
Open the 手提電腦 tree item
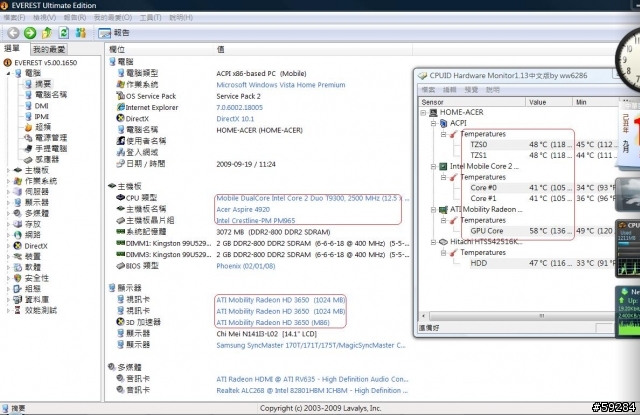pyautogui.click(x=51, y=149)
